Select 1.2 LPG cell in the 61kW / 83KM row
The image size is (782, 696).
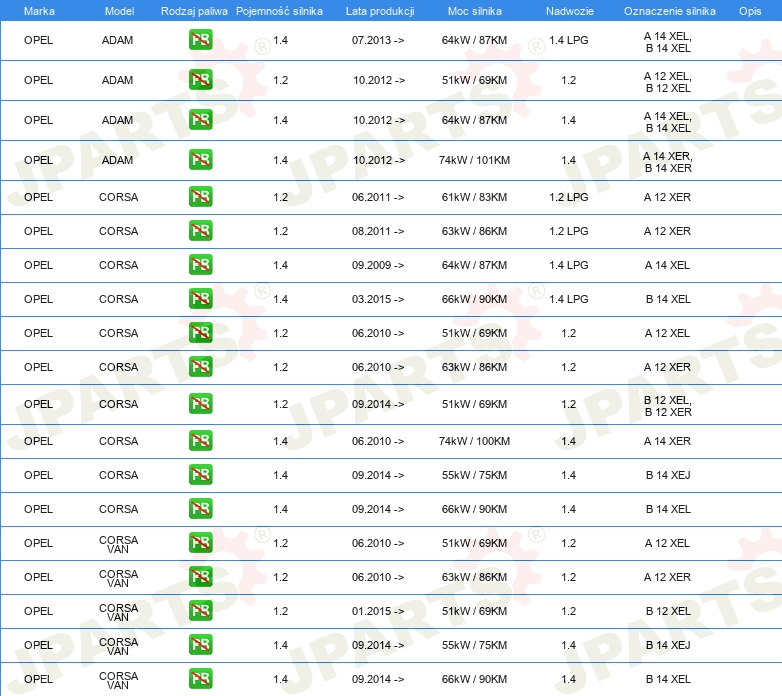[569, 197]
